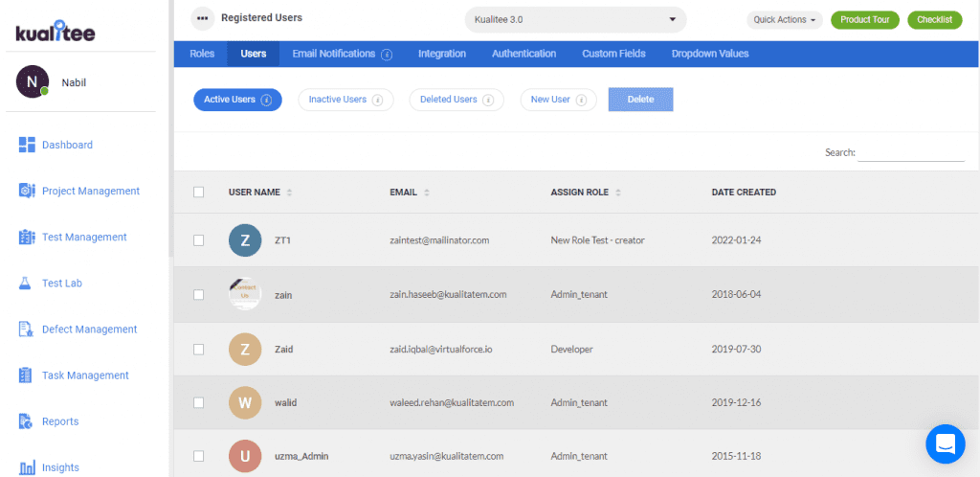This screenshot has height=477, width=980.
Task: Sort by the User Name column arrows
Action: coord(290,193)
